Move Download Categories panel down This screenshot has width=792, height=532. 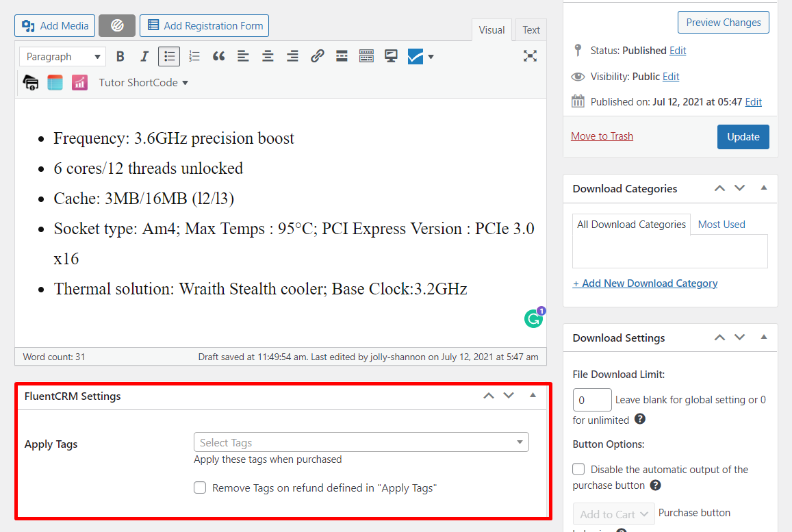[x=739, y=188]
